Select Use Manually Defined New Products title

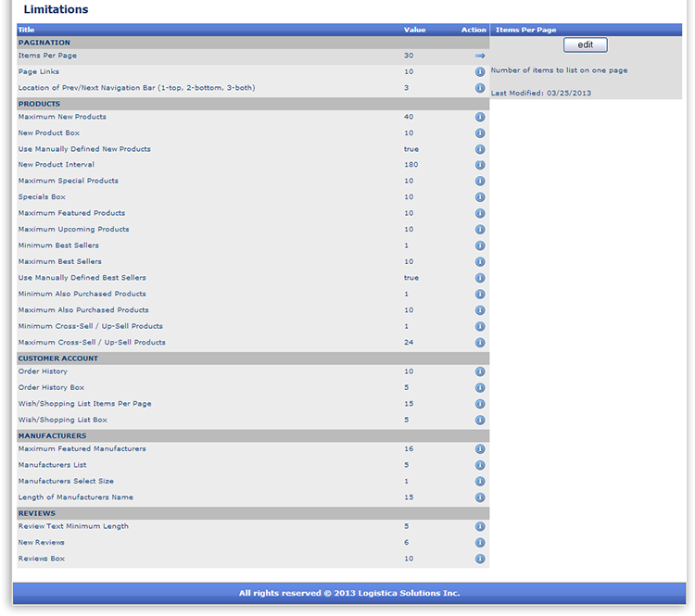click(x=84, y=149)
